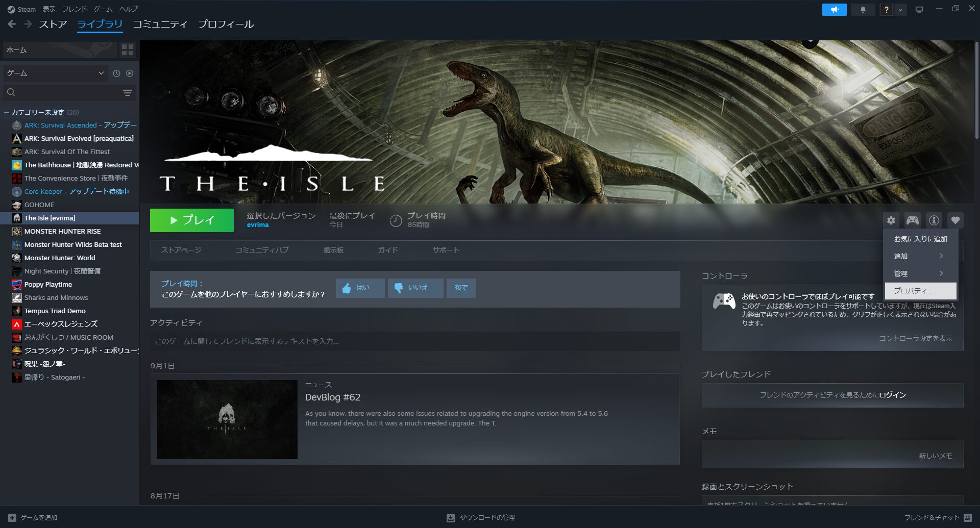Switch to Big Picture mode monitor icon
This screenshot has width=980, height=528.
coord(919,10)
